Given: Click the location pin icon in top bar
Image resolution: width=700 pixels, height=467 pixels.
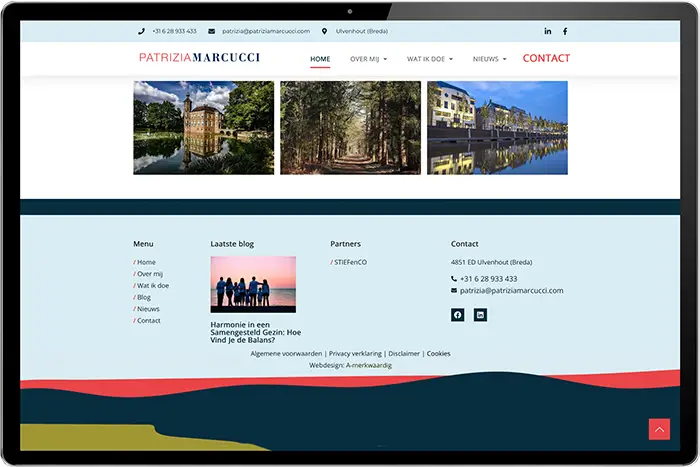Looking at the screenshot, I should [325, 31].
